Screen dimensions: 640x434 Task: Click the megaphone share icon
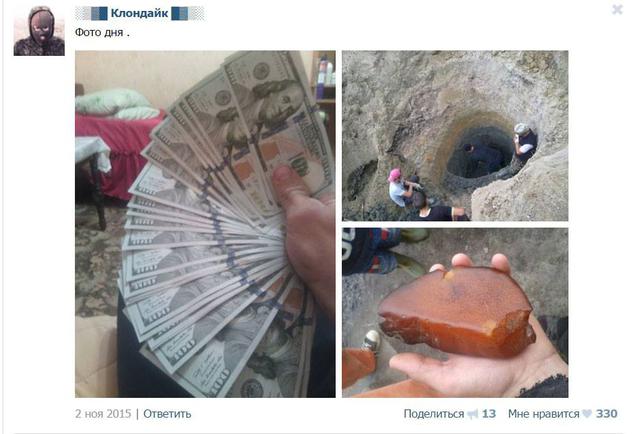coord(473,414)
